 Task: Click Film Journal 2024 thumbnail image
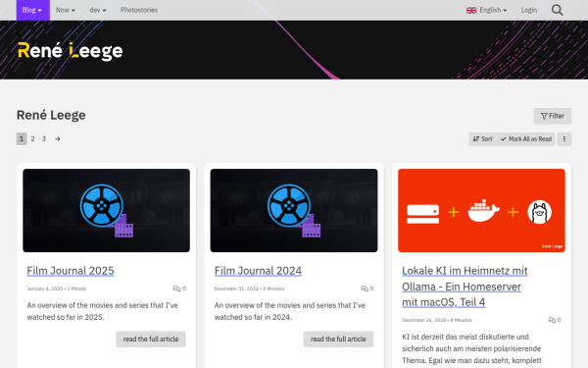[x=294, y=210]
